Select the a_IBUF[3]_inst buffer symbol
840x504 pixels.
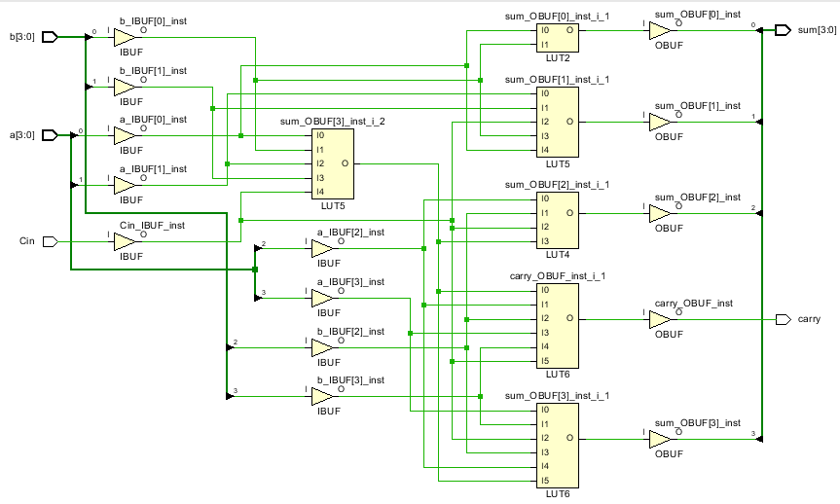pos(322,299)
